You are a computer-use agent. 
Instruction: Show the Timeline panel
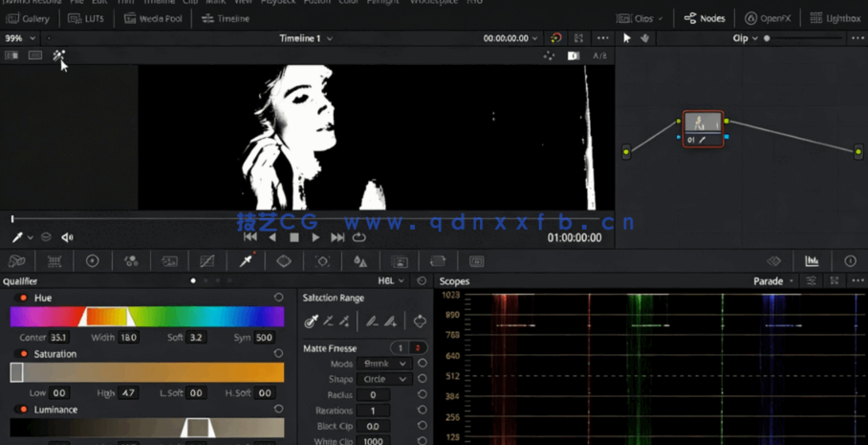[226, 18]
